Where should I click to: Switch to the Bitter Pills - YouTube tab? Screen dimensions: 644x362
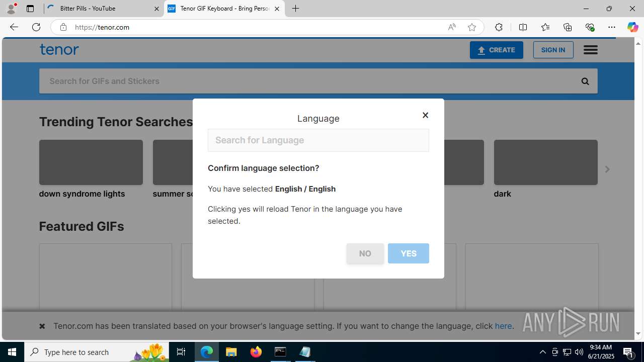pyautogui.click(x=104, y=9)
